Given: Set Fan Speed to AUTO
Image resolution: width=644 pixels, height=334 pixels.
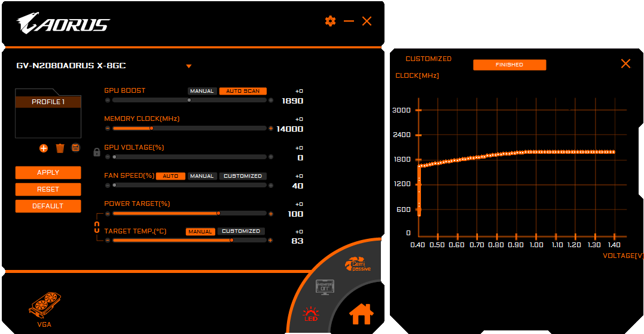Looking at the screenshot, I should point(170,176).
